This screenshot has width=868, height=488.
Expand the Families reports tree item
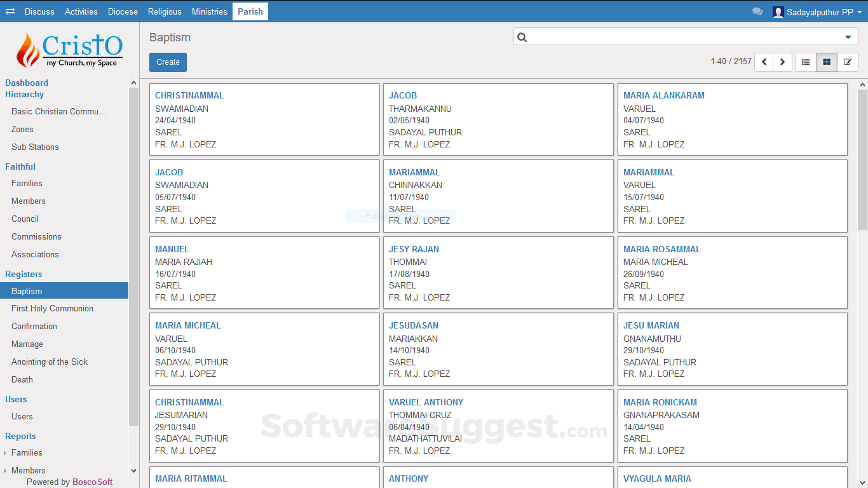coord(5,453)
